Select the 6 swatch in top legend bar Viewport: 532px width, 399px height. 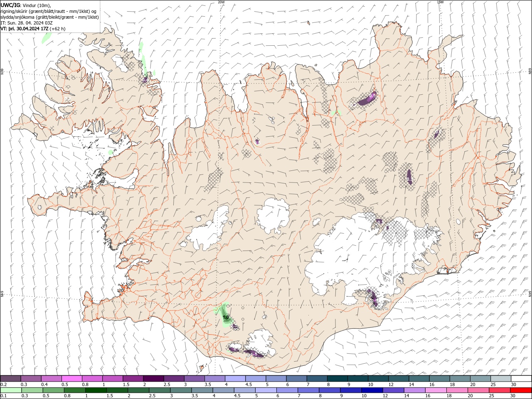(296, 379)
